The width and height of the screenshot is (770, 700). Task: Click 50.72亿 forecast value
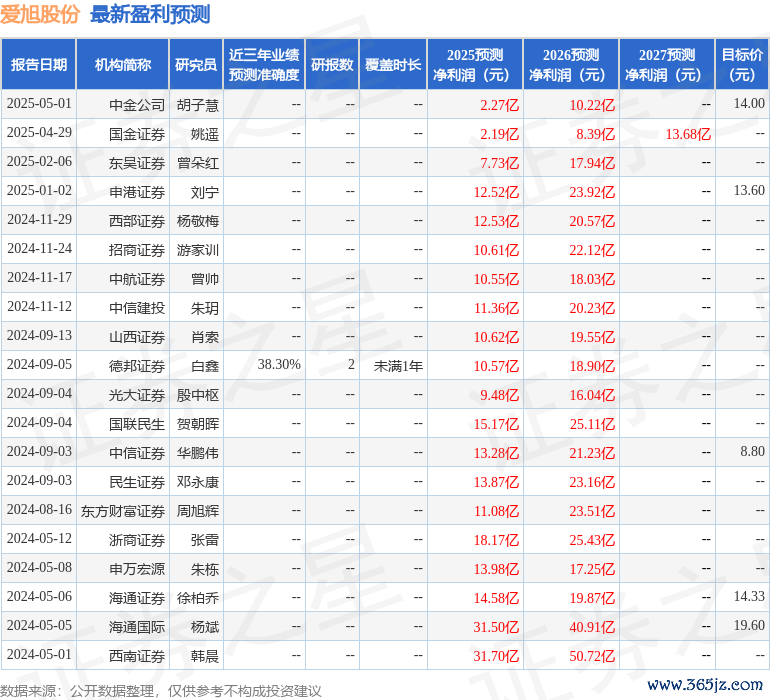coord(592,656)
